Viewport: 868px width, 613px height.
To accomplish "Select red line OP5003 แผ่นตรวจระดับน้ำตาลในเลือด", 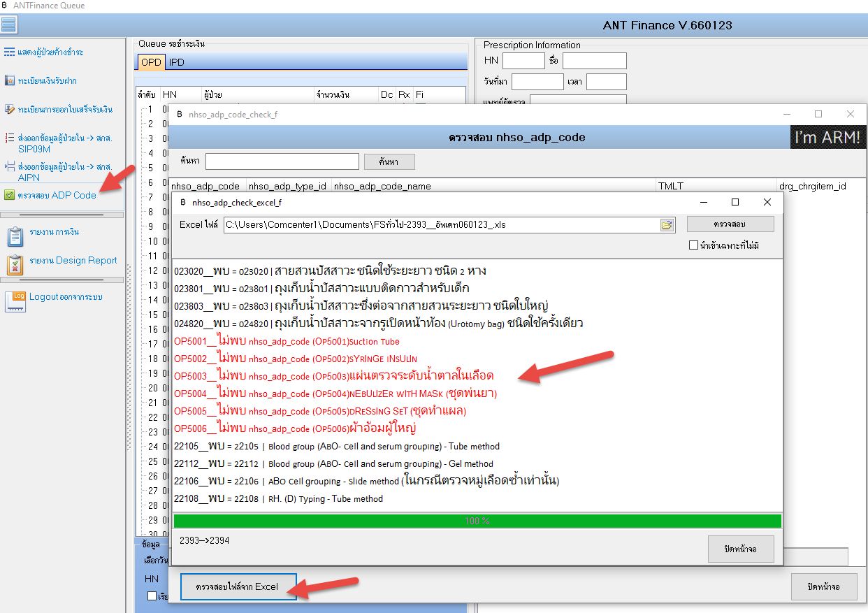I will click(334, 376).
